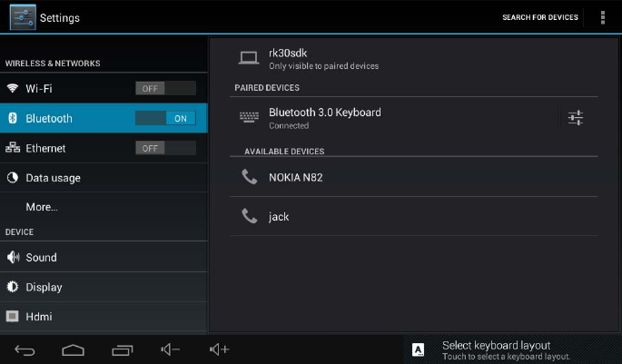Click the keyboard layout A icon
Image resolution: width=622 pixels, height=364 pixels.
418,349
